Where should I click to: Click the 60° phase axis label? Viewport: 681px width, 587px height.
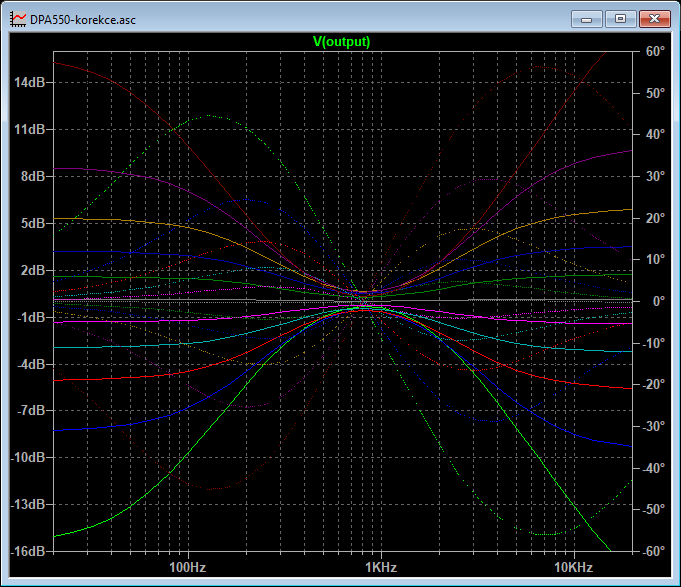[x=655, y=51]
